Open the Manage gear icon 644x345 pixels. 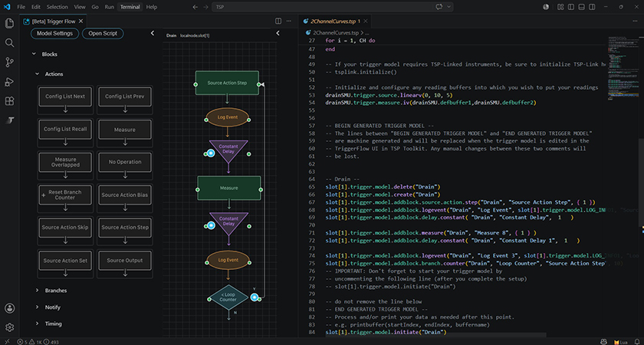9,327
